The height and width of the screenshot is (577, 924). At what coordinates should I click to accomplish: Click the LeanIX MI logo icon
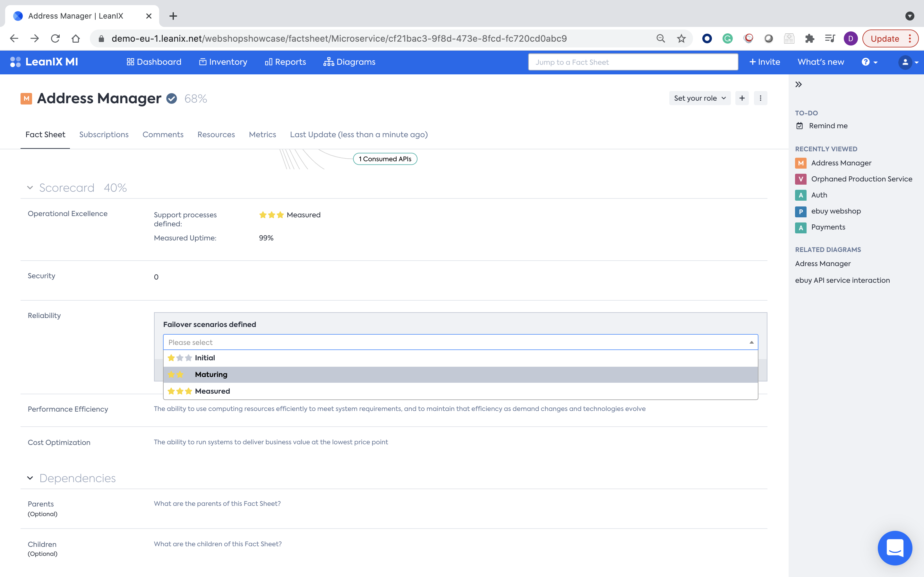click(15, 62)
